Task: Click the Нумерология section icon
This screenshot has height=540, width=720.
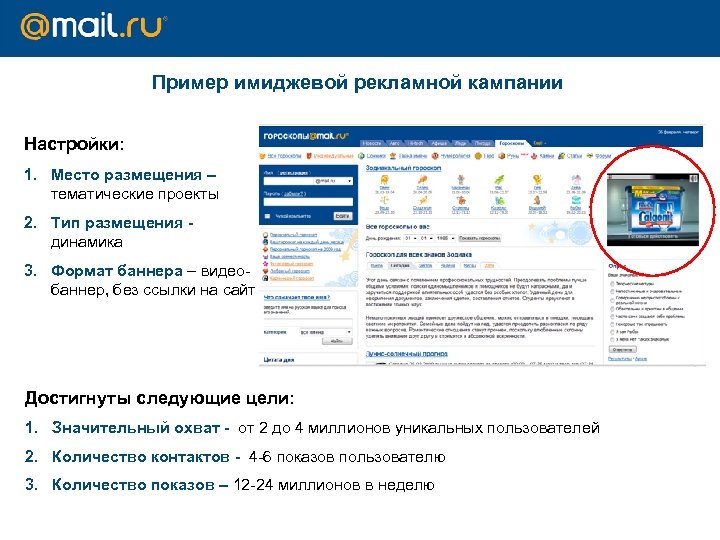Action: pos(435,156)
